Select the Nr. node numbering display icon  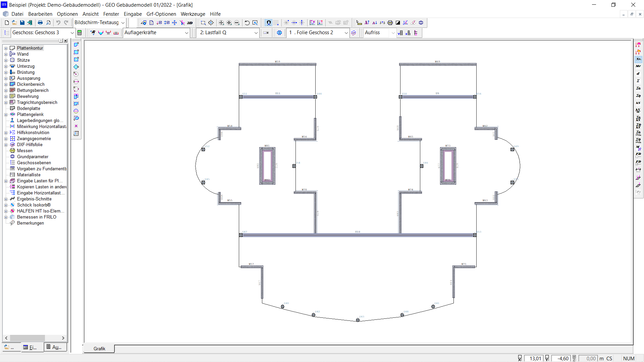coord(638,59)
